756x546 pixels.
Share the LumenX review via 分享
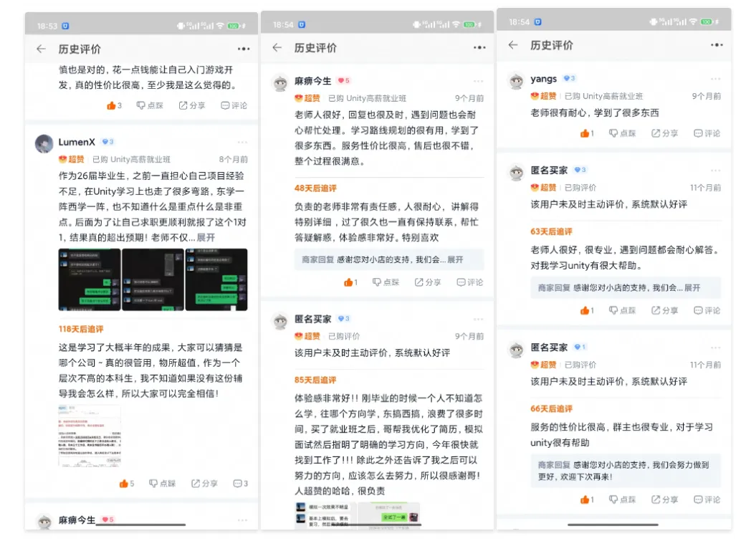pyautogui.click(x=204, y=484)
